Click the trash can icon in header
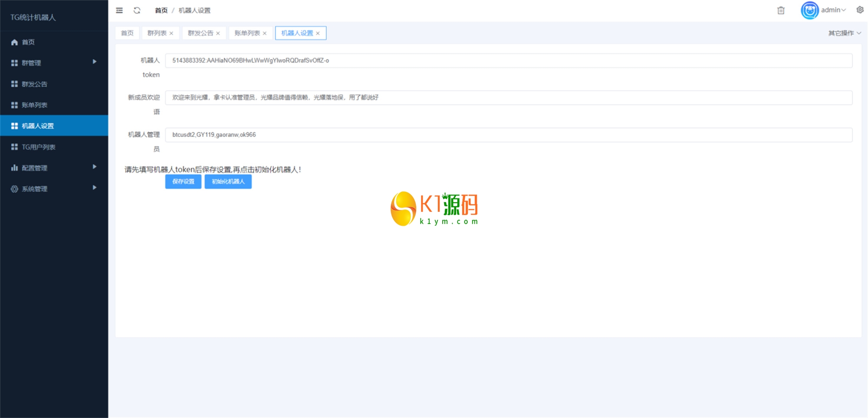This screenshot has height=418, width=868. pos(781,10)
